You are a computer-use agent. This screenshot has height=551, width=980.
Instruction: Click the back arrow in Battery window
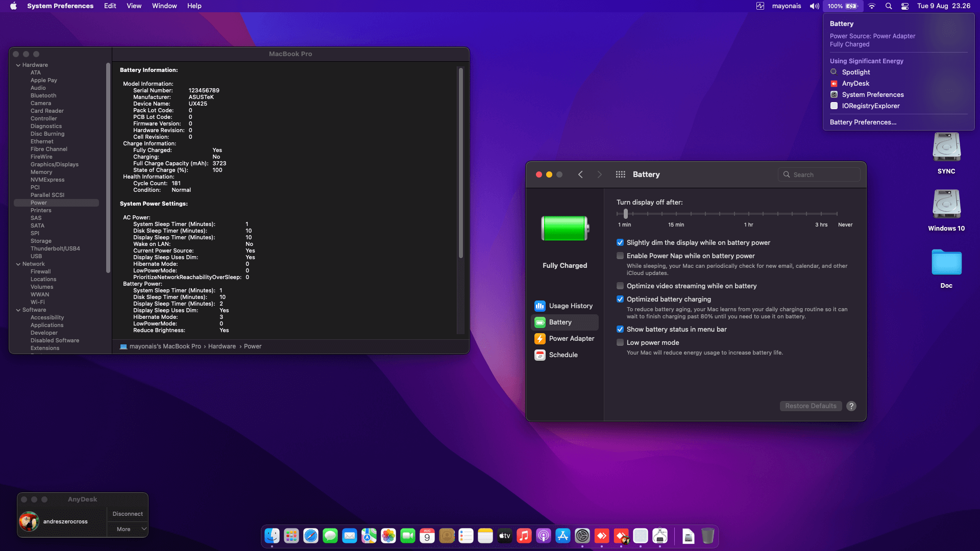click(580, 174)
